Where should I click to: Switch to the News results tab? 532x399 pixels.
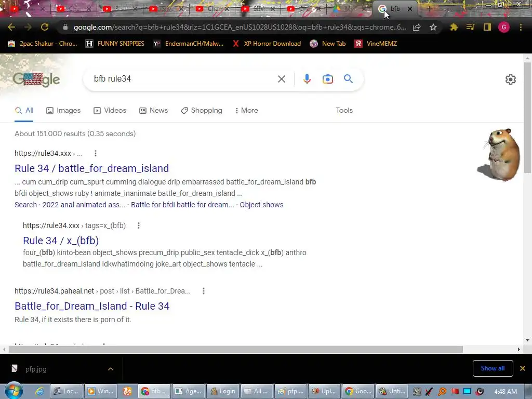pos(153,110)
